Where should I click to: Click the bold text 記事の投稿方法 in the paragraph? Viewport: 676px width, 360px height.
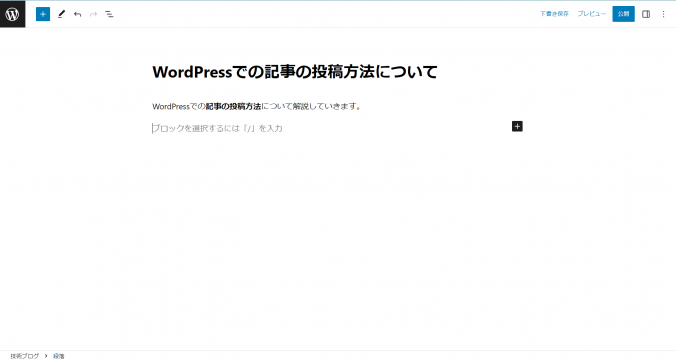(x=233, y=106)
